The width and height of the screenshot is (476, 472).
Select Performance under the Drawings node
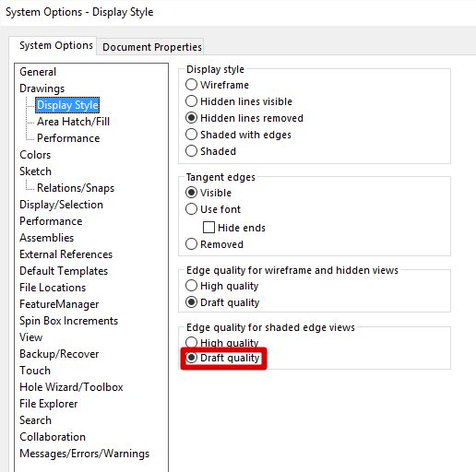click(68, 138)
